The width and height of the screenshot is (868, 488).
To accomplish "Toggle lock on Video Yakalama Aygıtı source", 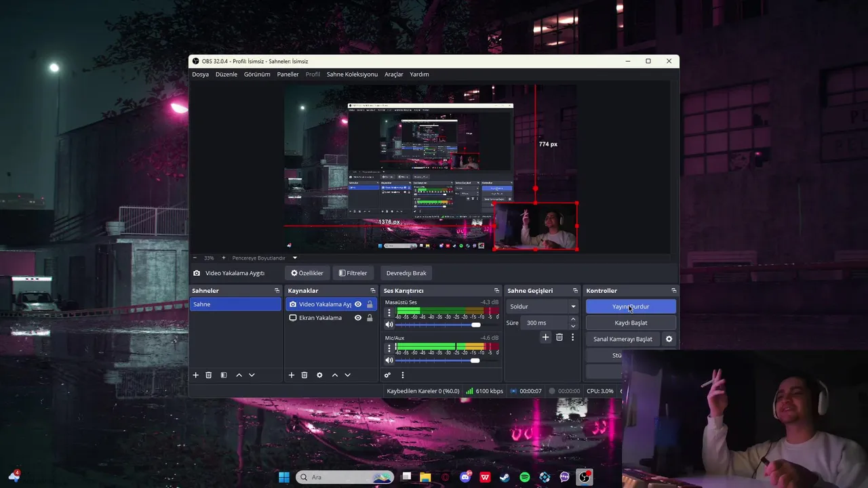I will (370, 304).
